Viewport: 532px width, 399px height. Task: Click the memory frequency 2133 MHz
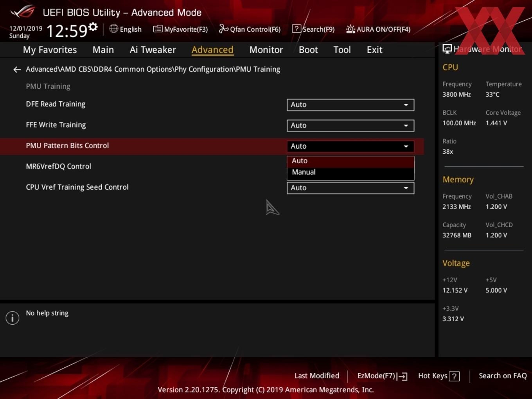(x=457, y=207)
